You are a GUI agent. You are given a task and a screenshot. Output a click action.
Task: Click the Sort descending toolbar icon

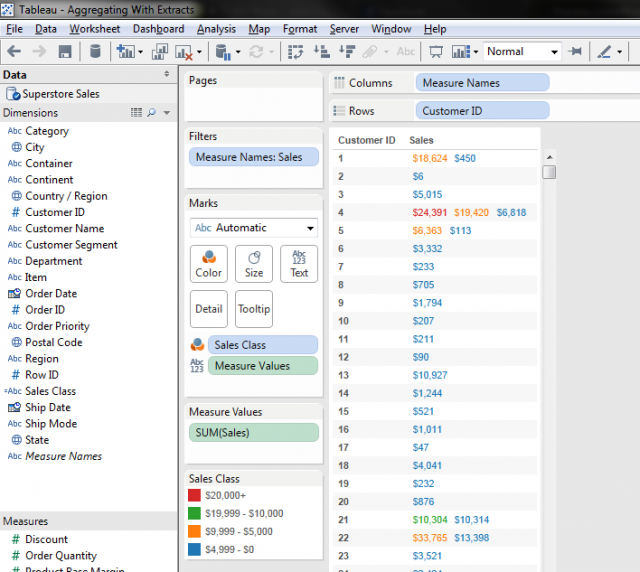pyautogui.click(x=345, y=51)
